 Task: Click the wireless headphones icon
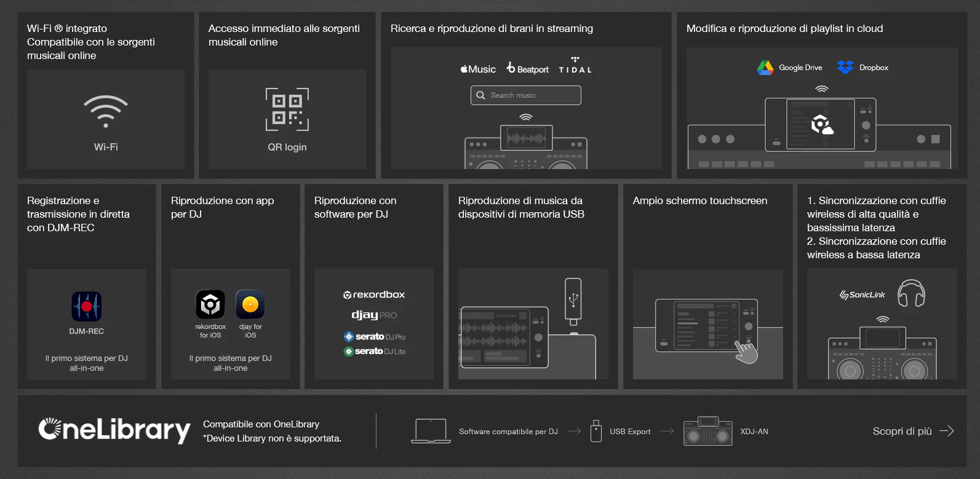911,293
